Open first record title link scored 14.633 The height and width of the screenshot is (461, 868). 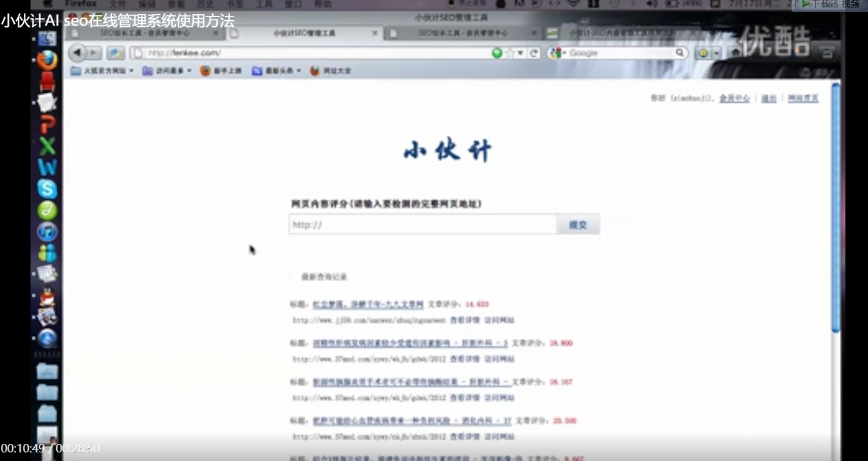(368, 304)
